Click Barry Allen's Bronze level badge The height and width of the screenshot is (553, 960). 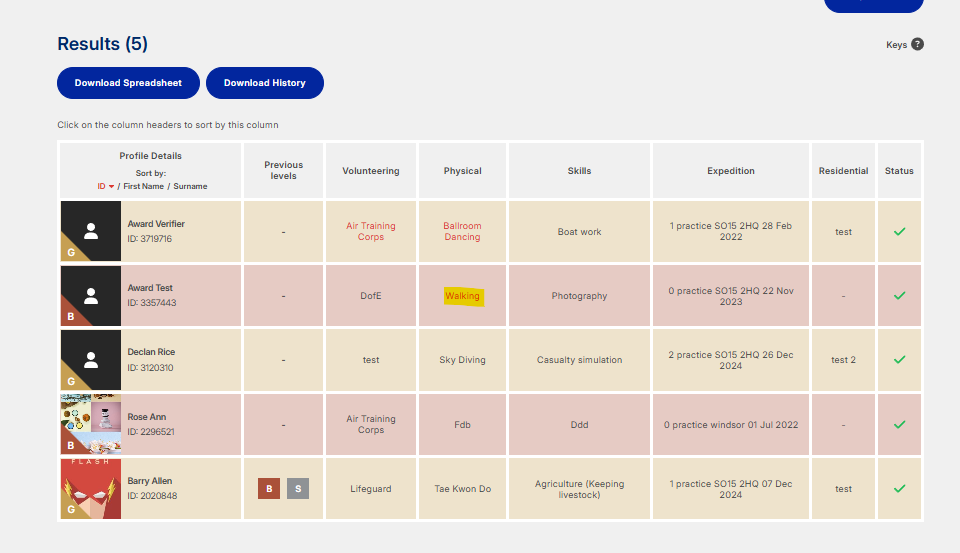[x=269, y=489]
